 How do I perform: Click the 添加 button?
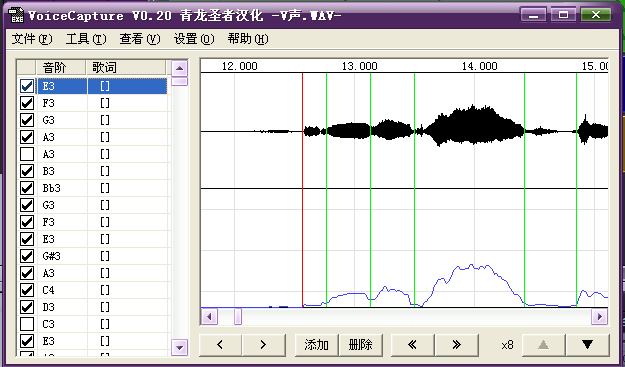tap(316, 345)
